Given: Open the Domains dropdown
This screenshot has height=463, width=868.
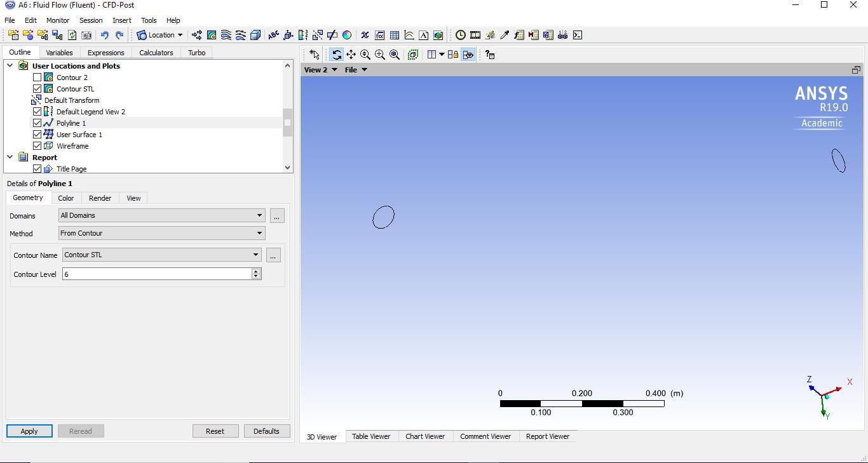Looking at the screenshot, I should coord(161,215).
